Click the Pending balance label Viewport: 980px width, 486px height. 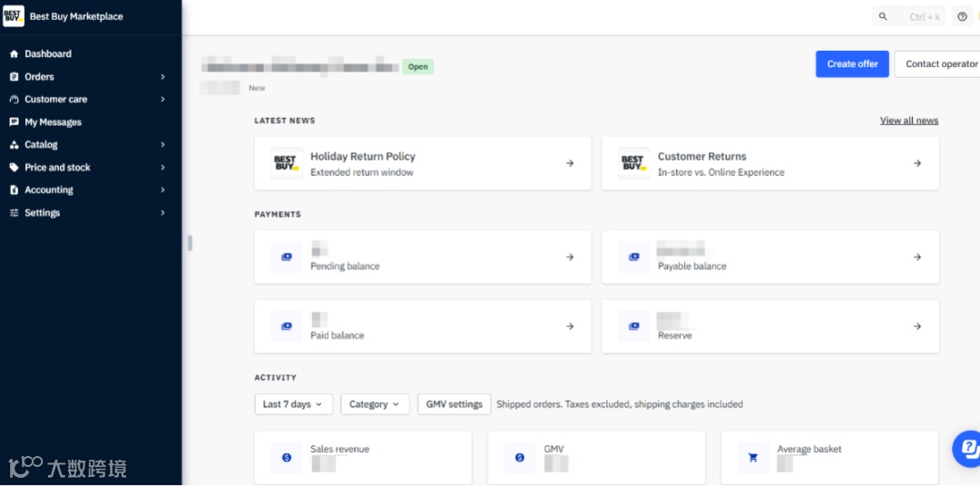(x=345, y=266)
